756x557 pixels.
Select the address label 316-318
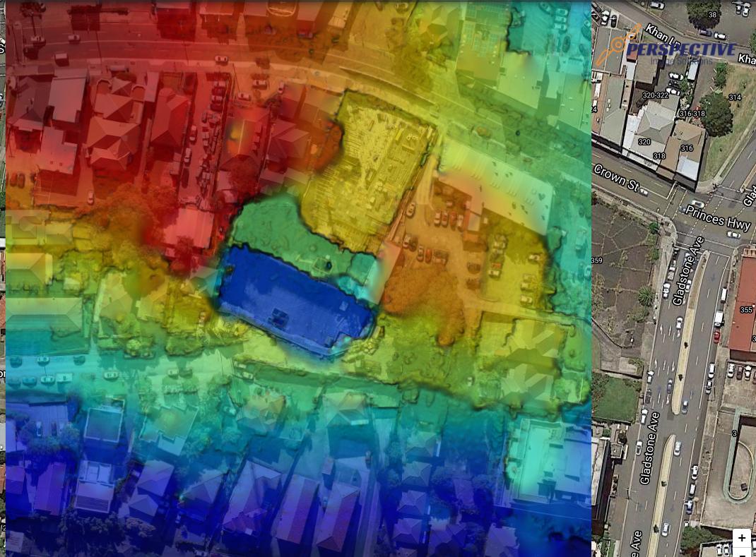tap(692, 114)
